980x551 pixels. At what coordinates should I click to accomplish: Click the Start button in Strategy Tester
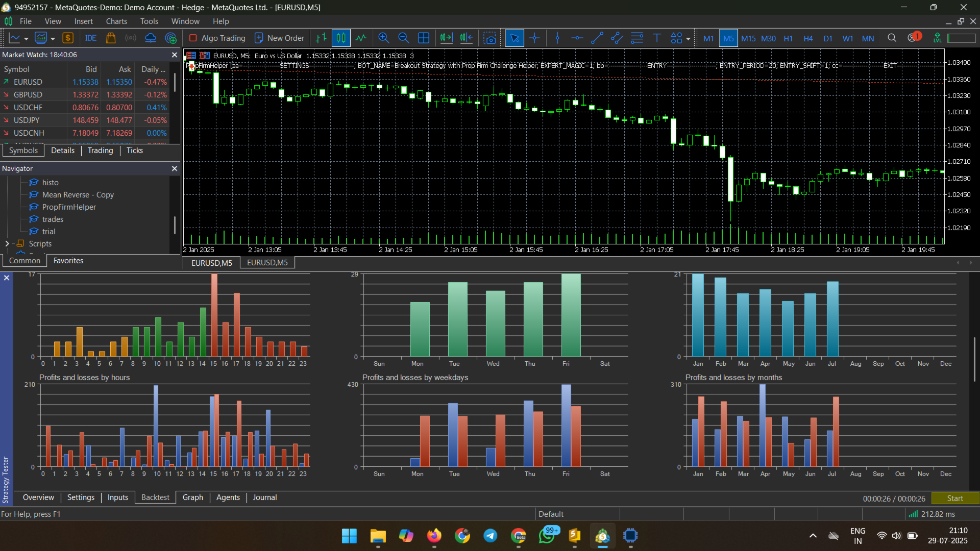[955, 498]
